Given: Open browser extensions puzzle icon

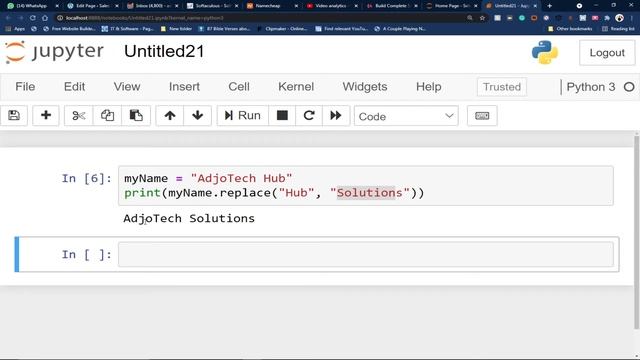Looking at the screenshot, I should pos(607,18).
